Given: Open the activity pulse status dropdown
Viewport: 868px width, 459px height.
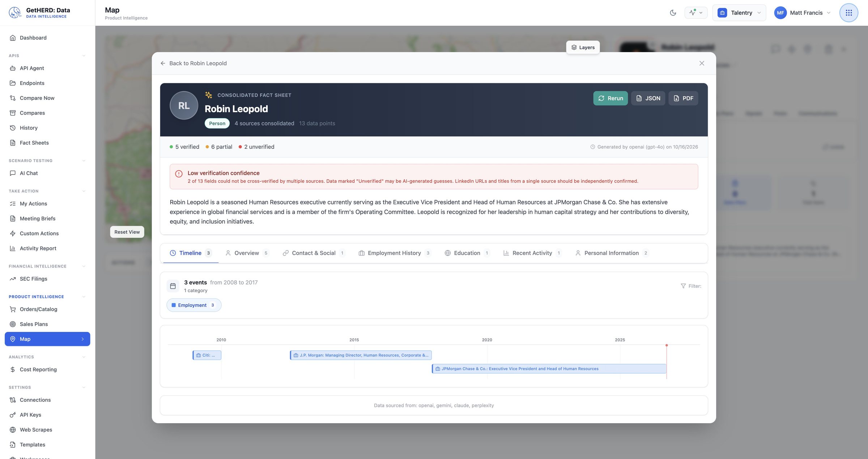Looking at the screenshot, I should point(696,13).
